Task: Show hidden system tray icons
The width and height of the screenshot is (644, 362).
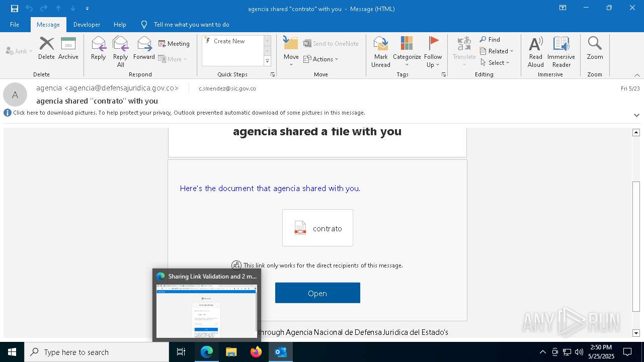Action: 542,352
